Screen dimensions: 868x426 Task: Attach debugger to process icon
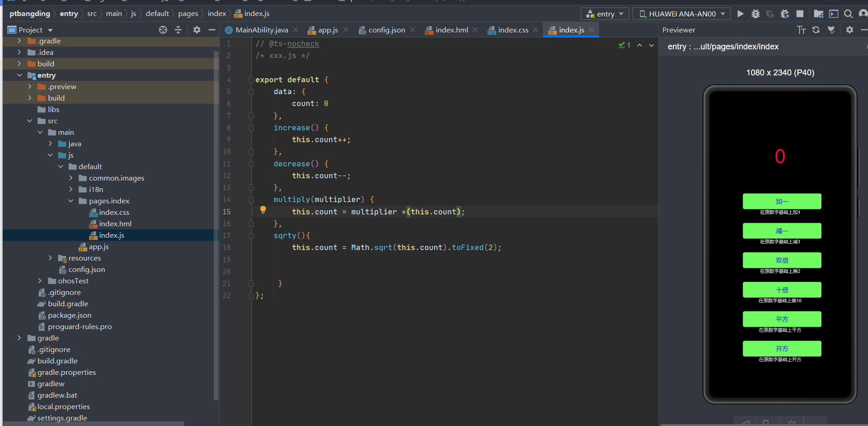[785, 14]
